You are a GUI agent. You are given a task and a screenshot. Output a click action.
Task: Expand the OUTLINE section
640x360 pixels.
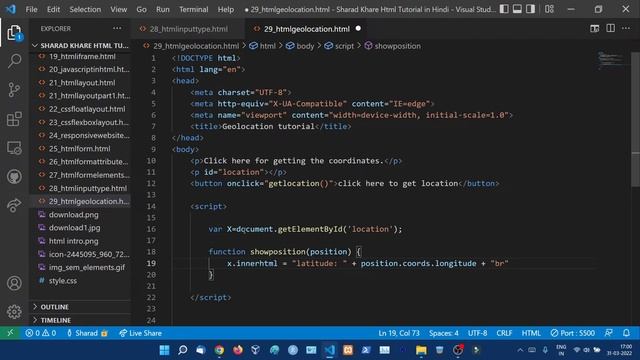coord(81,307)
